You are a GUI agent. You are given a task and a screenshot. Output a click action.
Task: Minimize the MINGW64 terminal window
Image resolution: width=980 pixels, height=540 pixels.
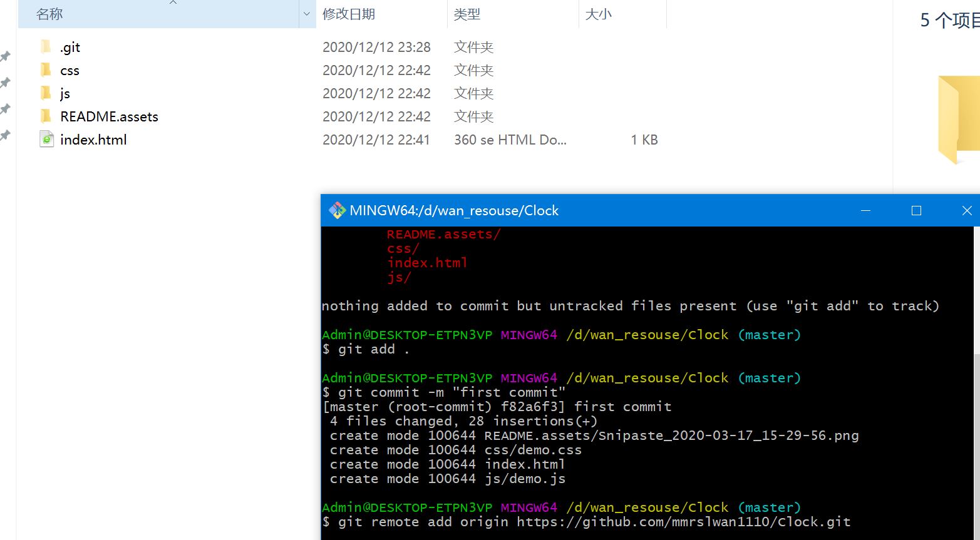click(x=865, y=210)
